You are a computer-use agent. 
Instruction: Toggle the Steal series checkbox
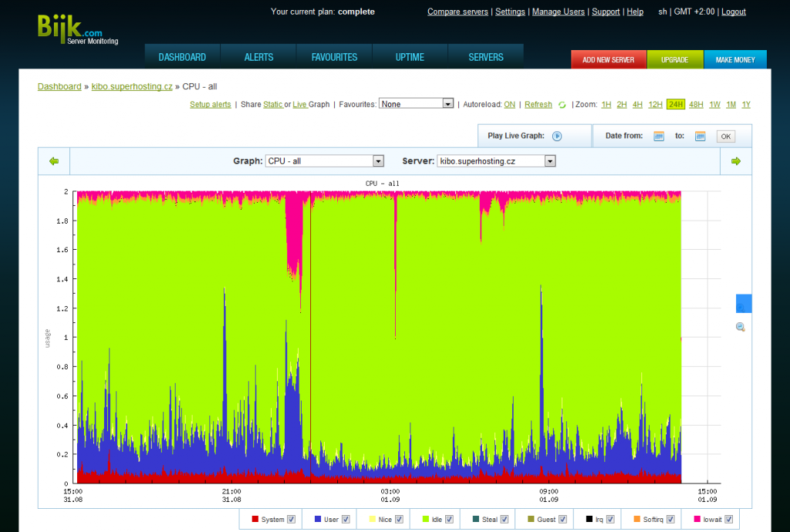505,520
